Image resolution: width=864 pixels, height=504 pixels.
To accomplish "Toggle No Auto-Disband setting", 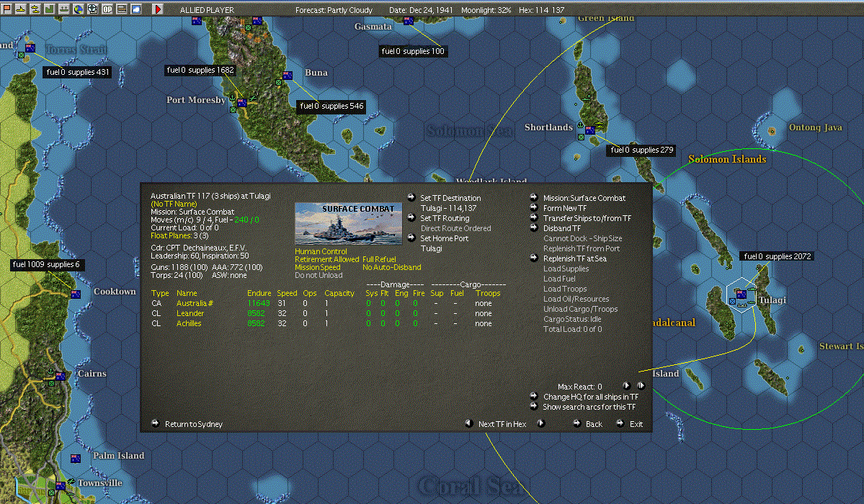I will point(392,267).
